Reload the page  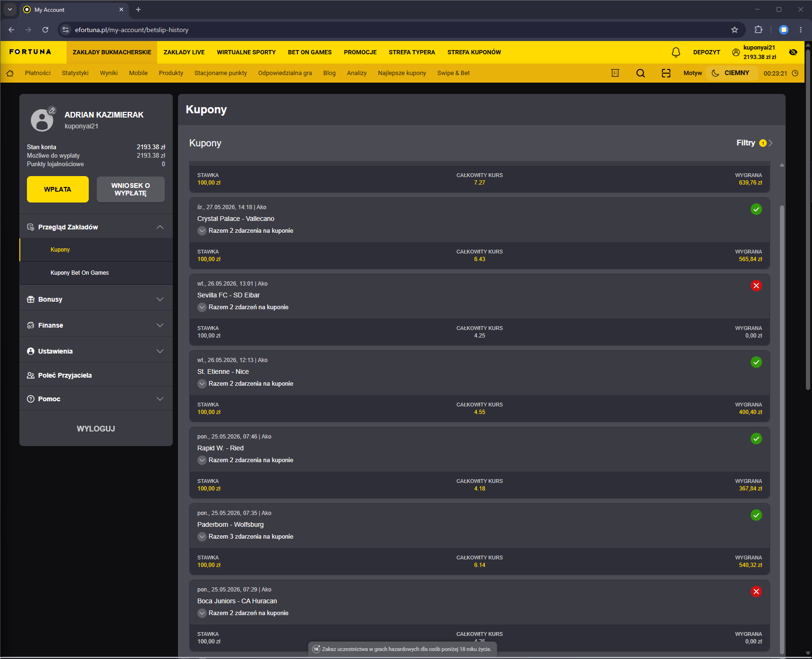click(45, 30)
